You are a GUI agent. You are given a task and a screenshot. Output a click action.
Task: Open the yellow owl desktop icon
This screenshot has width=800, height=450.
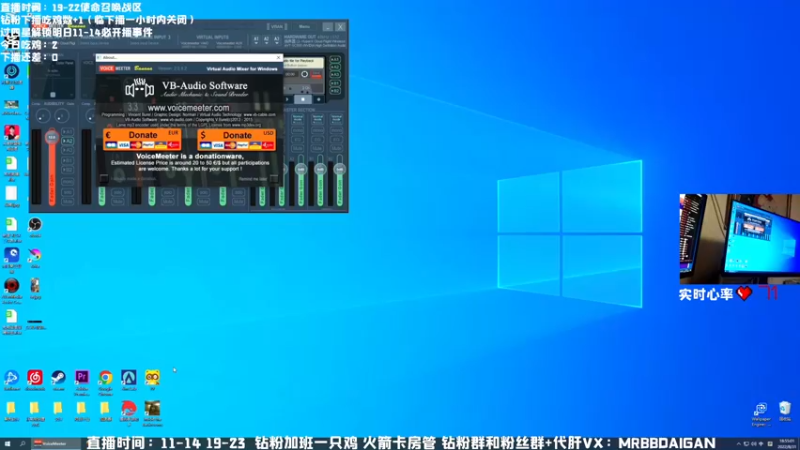152,378
